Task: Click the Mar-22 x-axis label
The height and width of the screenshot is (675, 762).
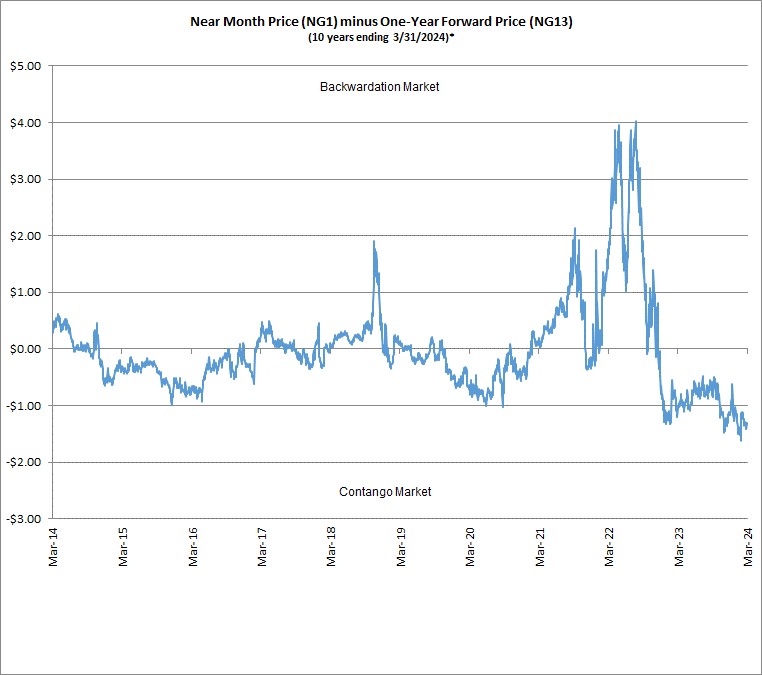Action: (609, 547)
